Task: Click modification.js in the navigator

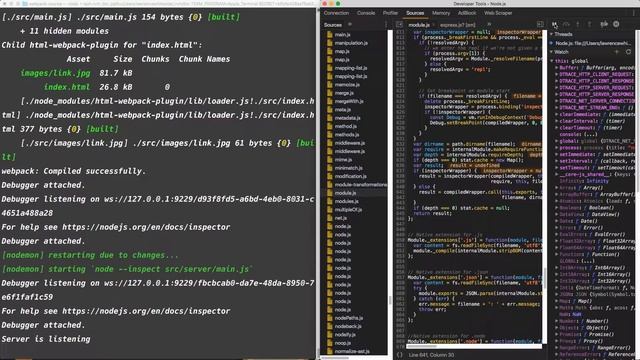Action: (351, 176)
